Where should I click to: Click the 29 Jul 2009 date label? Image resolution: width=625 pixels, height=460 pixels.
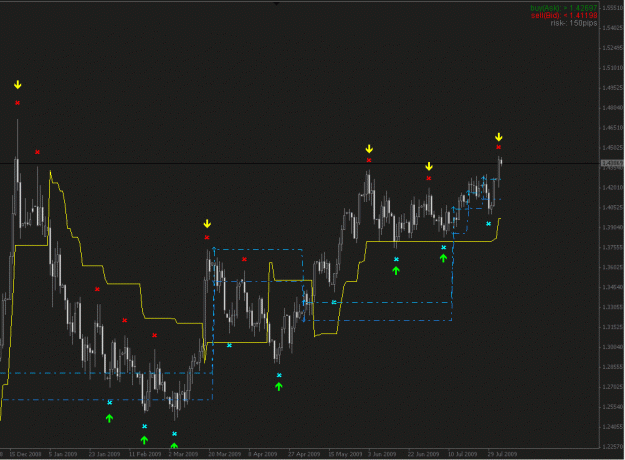(x=502, y=454)
